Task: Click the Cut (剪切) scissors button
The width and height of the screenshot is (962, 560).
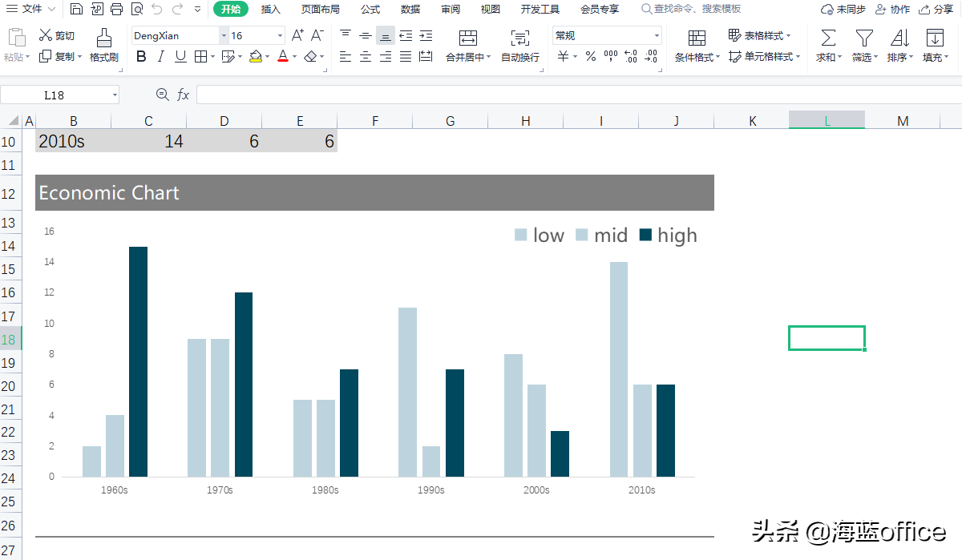Action: (x=57, y=36)
